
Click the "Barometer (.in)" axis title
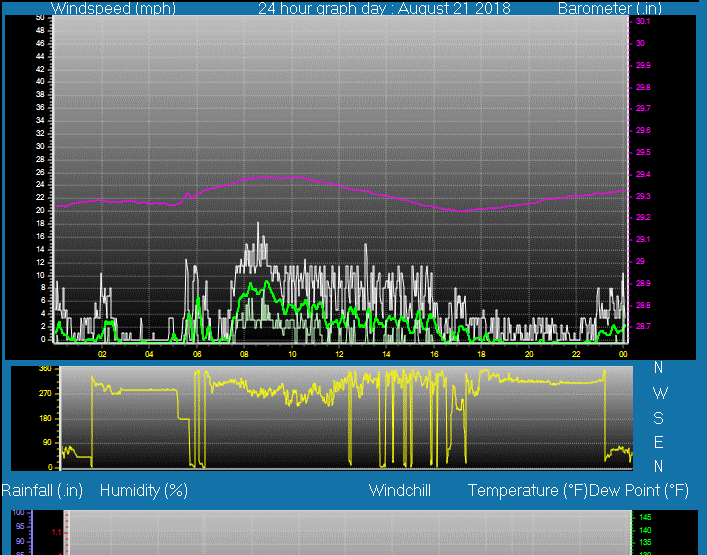(610, 8)
